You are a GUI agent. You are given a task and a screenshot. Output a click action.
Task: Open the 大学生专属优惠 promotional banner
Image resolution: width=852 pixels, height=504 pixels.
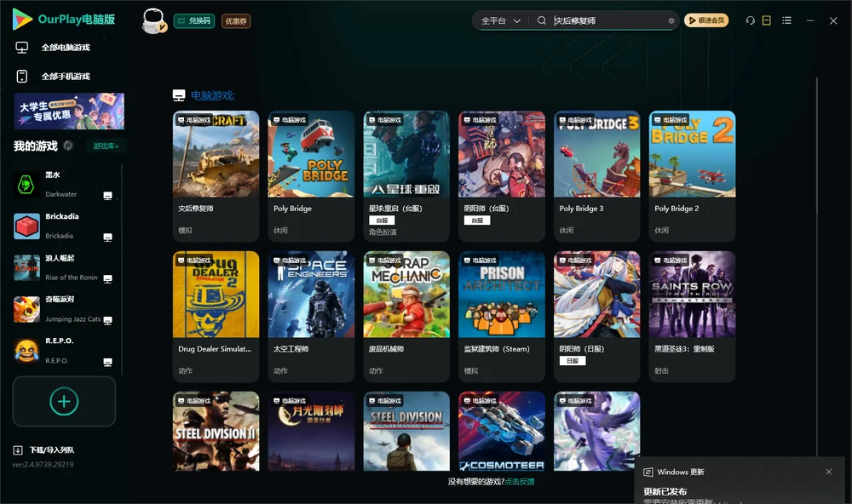[70, 111]
